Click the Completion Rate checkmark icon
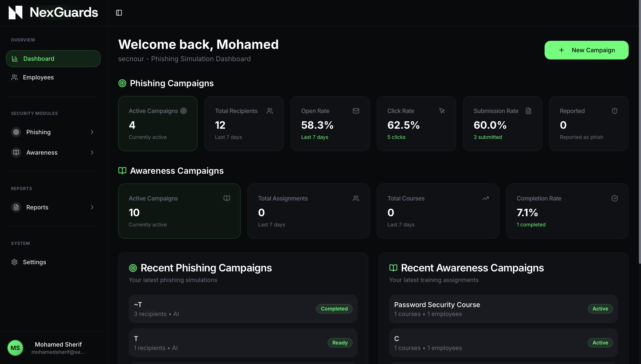The image size is (641, 364). (x=614, y=198)
